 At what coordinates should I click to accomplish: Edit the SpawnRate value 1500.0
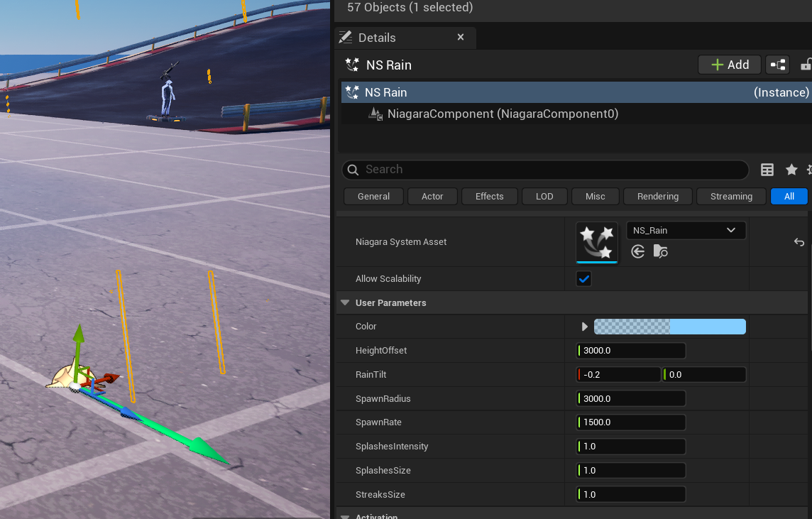[631, 422]
